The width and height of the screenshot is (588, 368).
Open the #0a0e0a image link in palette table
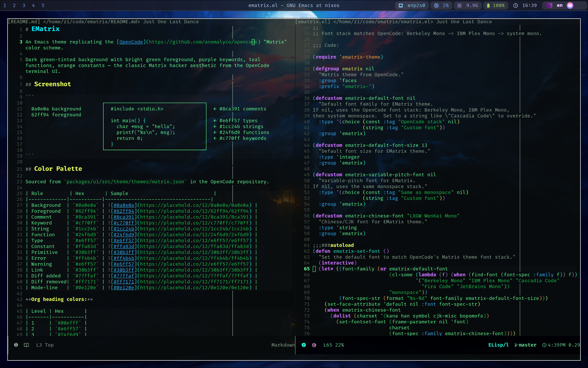pos(124,205)
